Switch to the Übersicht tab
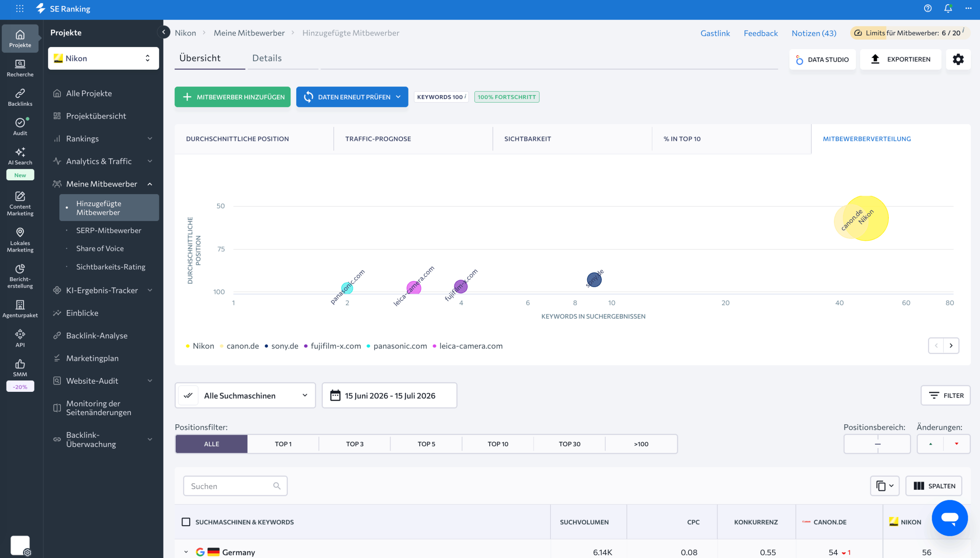The height and width of the screenshot is (558, 980). (200, 58)
